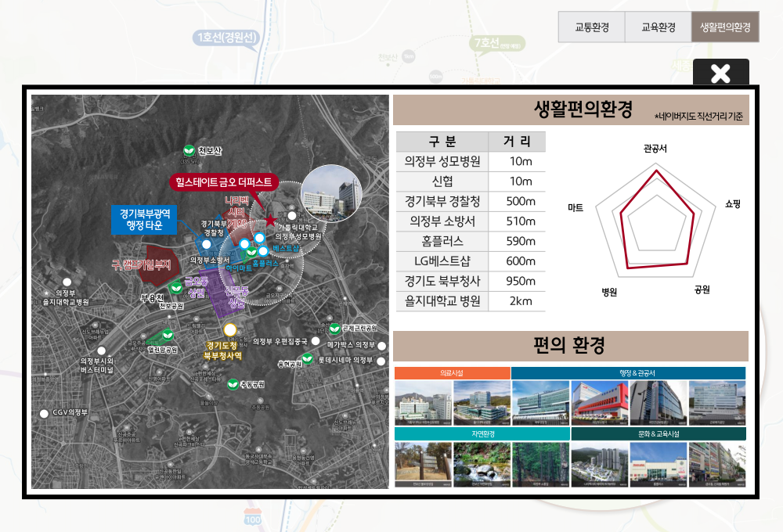The height and width of the screenshot is (532, 783).
Task: Click the 힐스테이트 금오 더퍼스트 red label
Action: tap(224, 182)
